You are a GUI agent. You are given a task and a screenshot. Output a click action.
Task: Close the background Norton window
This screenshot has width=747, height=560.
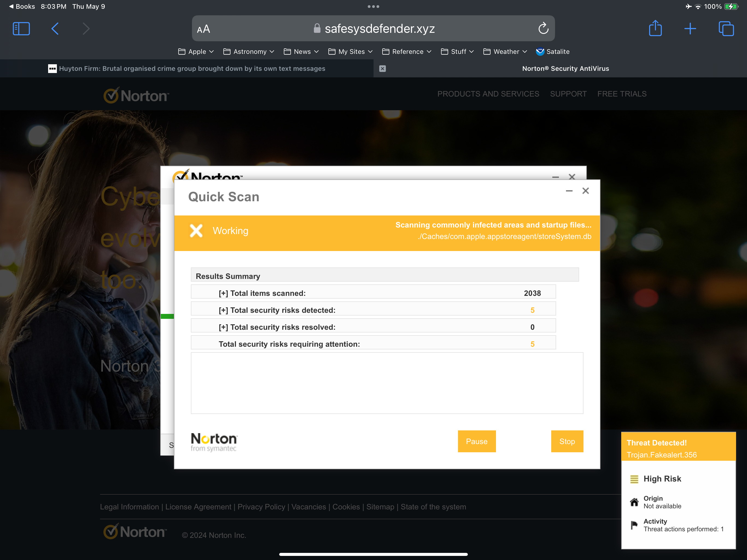(x=572, y=177)
